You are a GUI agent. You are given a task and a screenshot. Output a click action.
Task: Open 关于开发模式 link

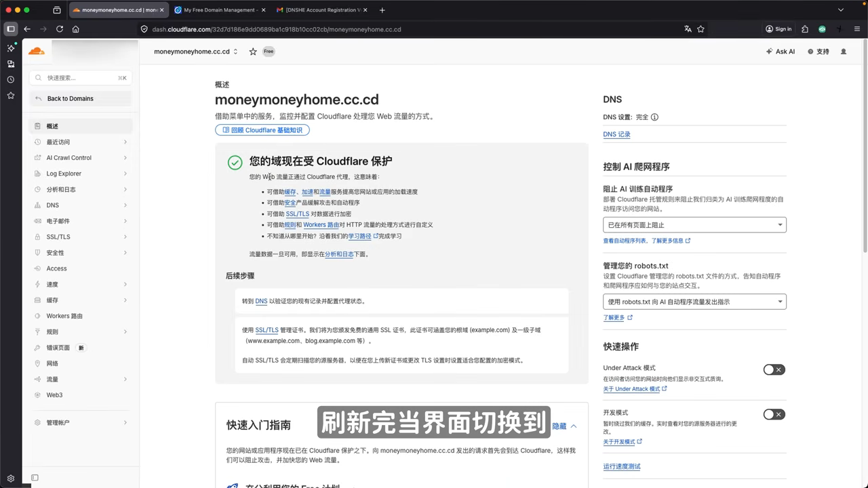pyautogui.click(x=623, y=442)
